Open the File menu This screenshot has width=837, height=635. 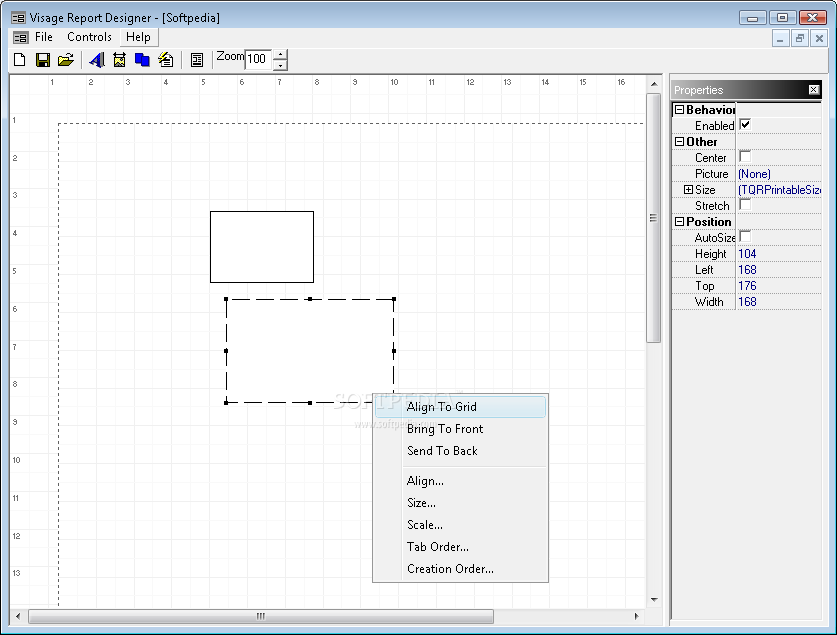click(44, 37)
